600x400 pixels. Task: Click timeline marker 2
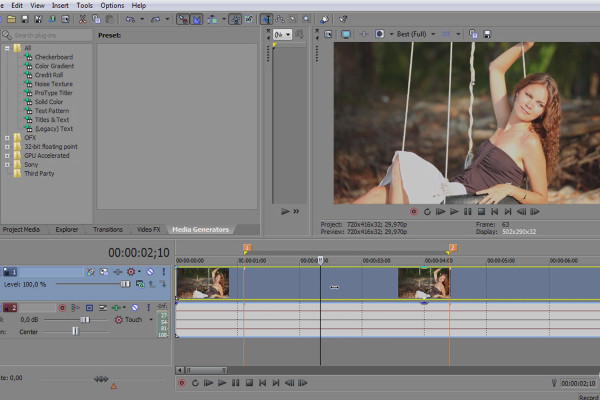(453, 248)
